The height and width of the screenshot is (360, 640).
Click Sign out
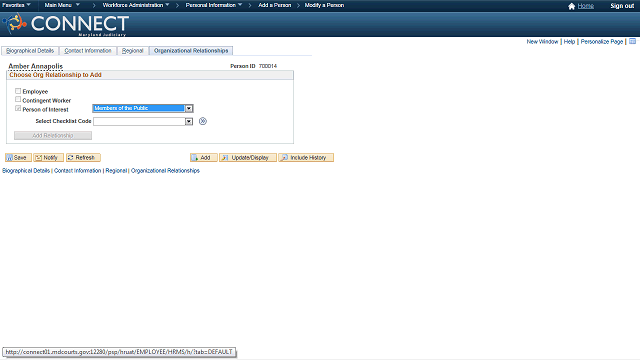click(622, 6)
